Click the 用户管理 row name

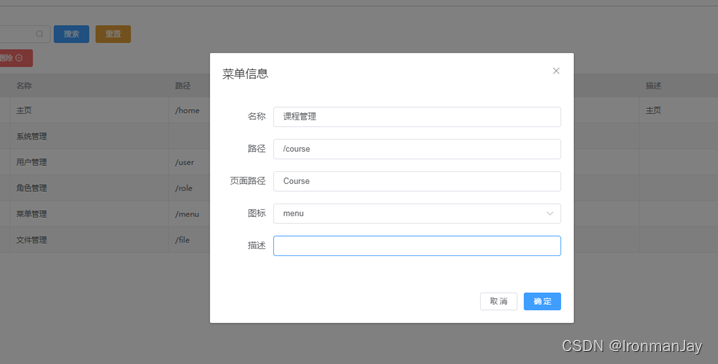coord(32,162)
